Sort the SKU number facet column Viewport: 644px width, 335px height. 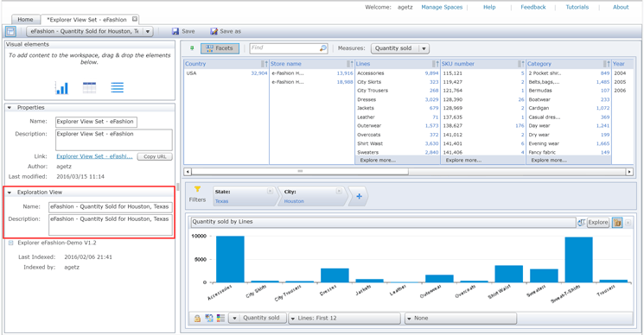click(520, 64)
